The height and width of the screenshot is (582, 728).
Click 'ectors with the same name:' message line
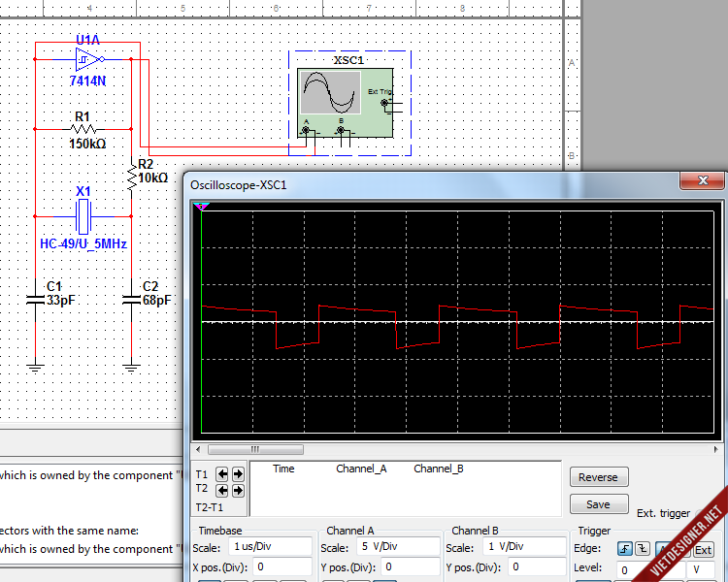pyautogui.click(x=70, y=531)
